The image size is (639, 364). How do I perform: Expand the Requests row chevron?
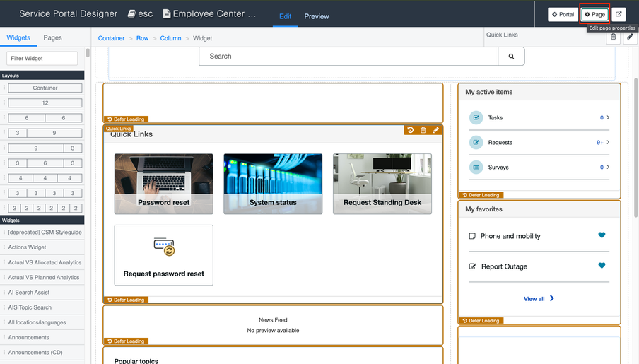[x=608, y=142]
